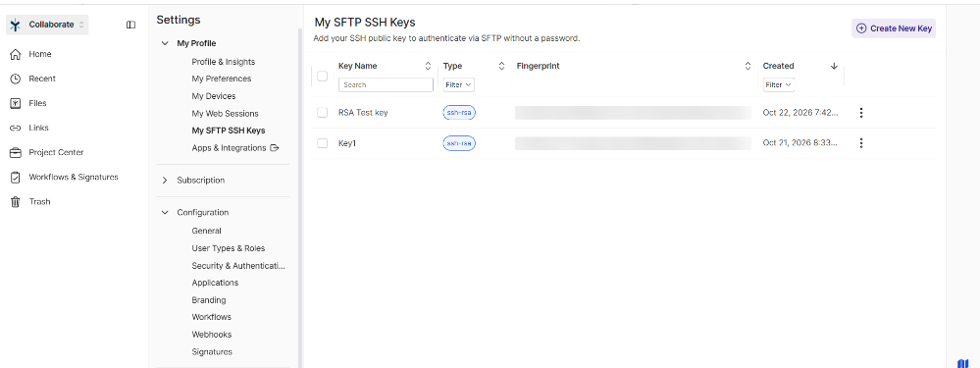The height and width of the screenshot is (368, 980).
Task: Click the Key Name search field
Action: pos(386,84)
